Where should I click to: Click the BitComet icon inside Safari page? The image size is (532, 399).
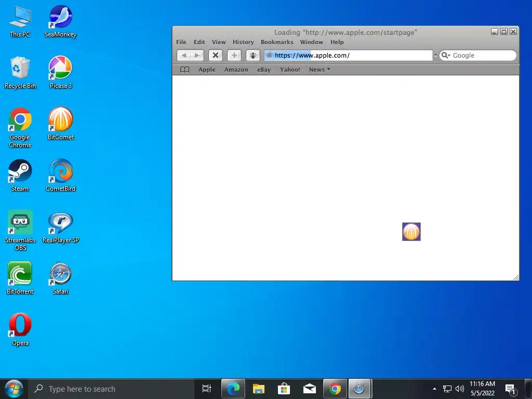click(x=411, y=232)
